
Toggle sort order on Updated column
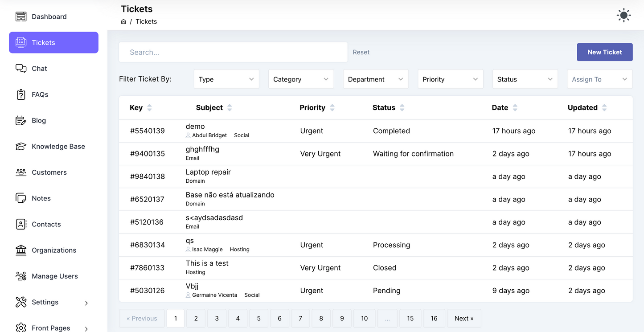[604, 108]
